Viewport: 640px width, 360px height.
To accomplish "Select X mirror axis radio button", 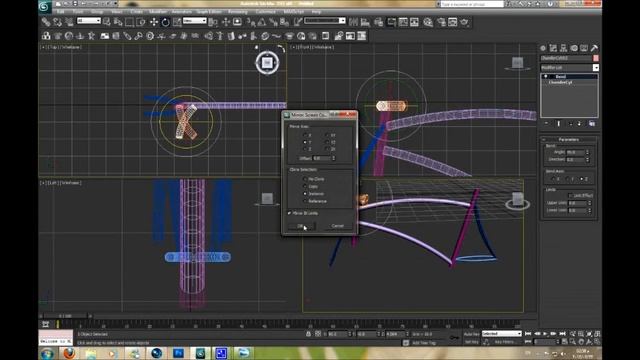I will pos(304,135).
